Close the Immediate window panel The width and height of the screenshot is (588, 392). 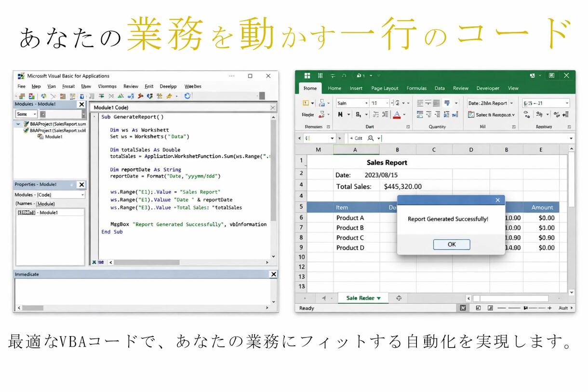click(x=273, y=274)
